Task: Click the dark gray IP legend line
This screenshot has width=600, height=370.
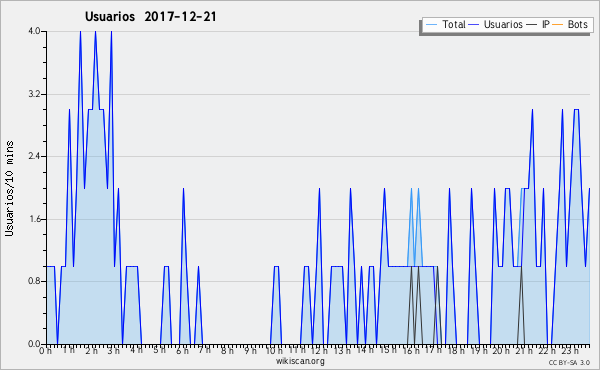Action: pyautogui.click(x=532, y=25)
